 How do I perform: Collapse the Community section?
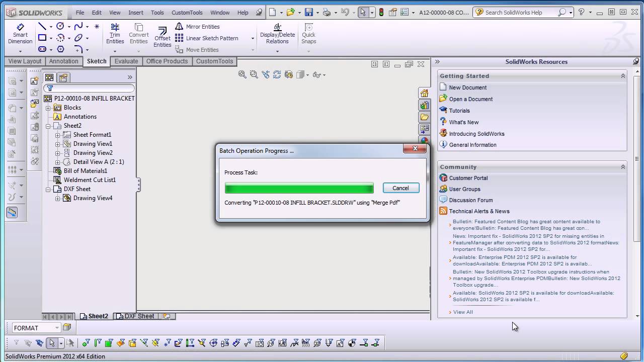coord(623,167)
